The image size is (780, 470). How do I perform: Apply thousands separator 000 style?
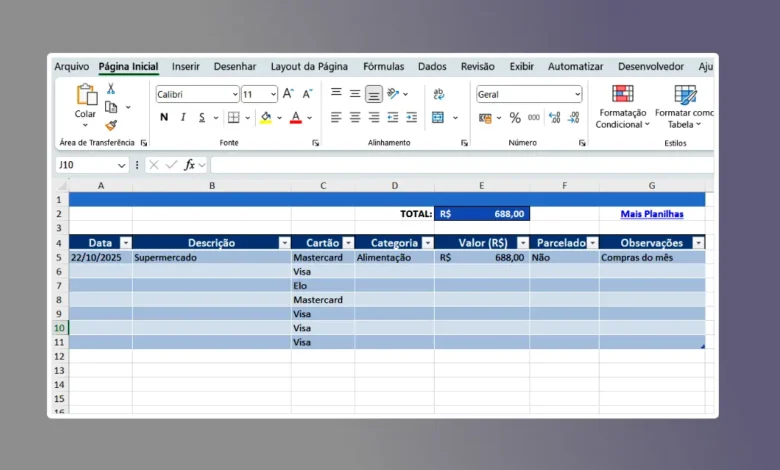534,118
